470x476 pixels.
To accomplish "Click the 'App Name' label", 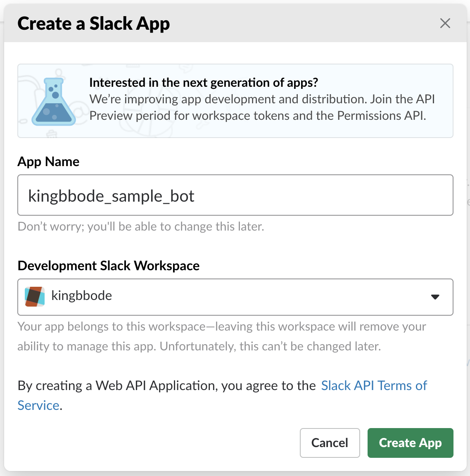I will [49, 162].
